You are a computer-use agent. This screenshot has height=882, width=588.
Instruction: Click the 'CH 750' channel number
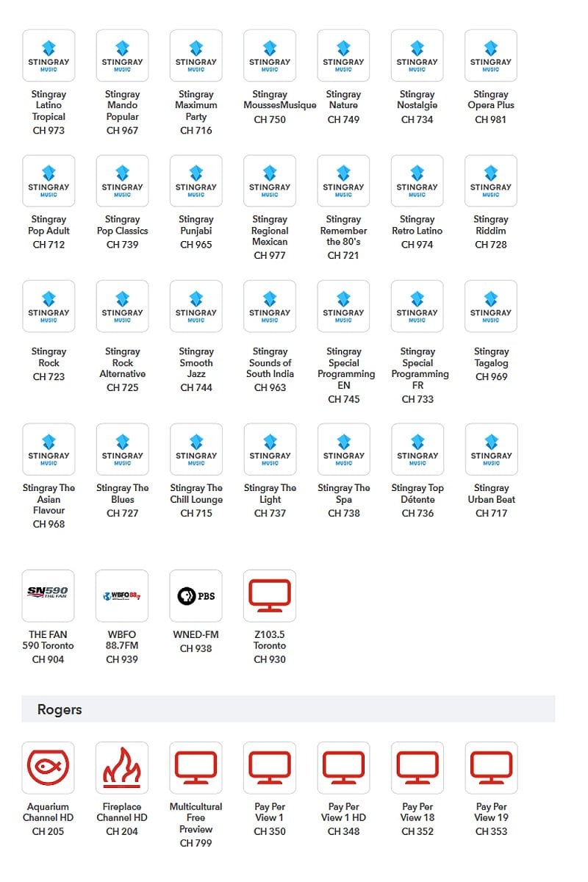270,119
